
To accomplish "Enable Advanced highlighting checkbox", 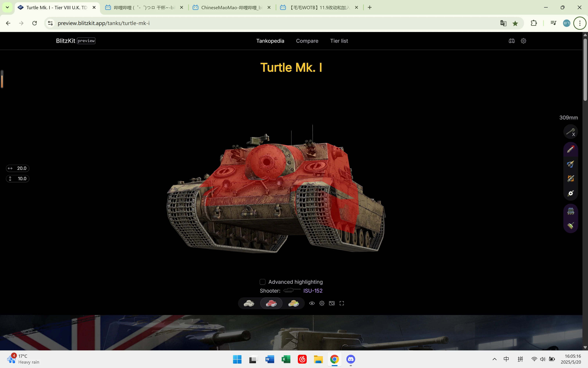I will tap(262, 282).
